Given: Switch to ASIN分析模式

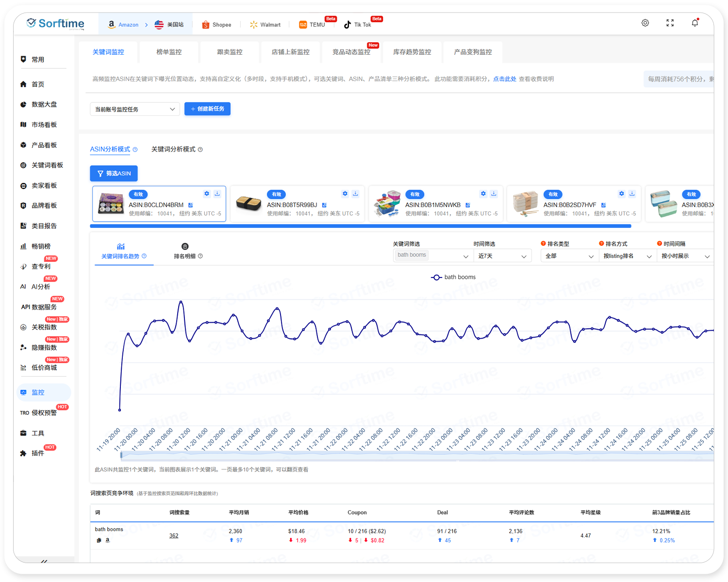Looking at the screenshot, I should 110,149.
